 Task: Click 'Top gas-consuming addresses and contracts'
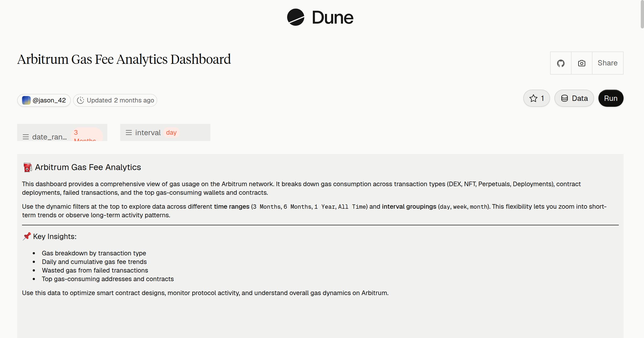(x=108, y=279)
